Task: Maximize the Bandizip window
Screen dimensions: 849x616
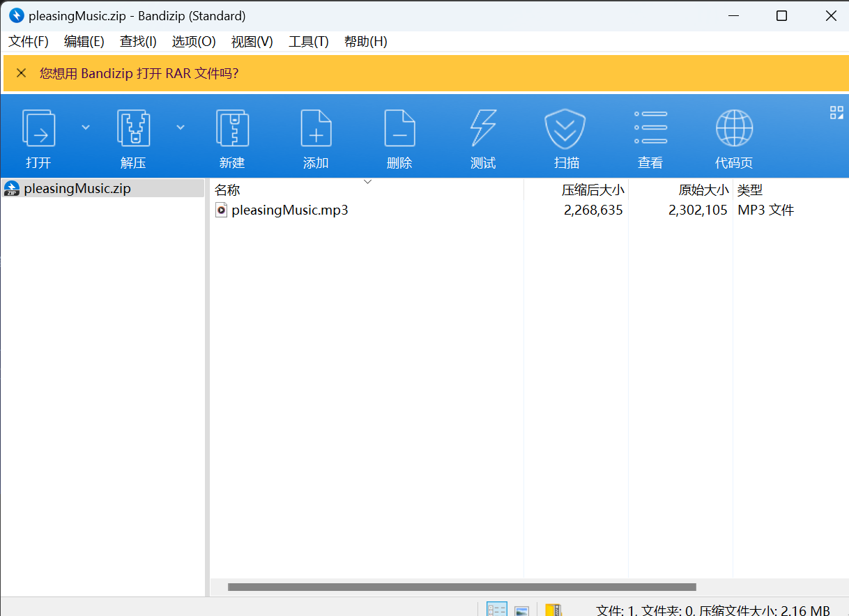Action: (x=781, y=15)
